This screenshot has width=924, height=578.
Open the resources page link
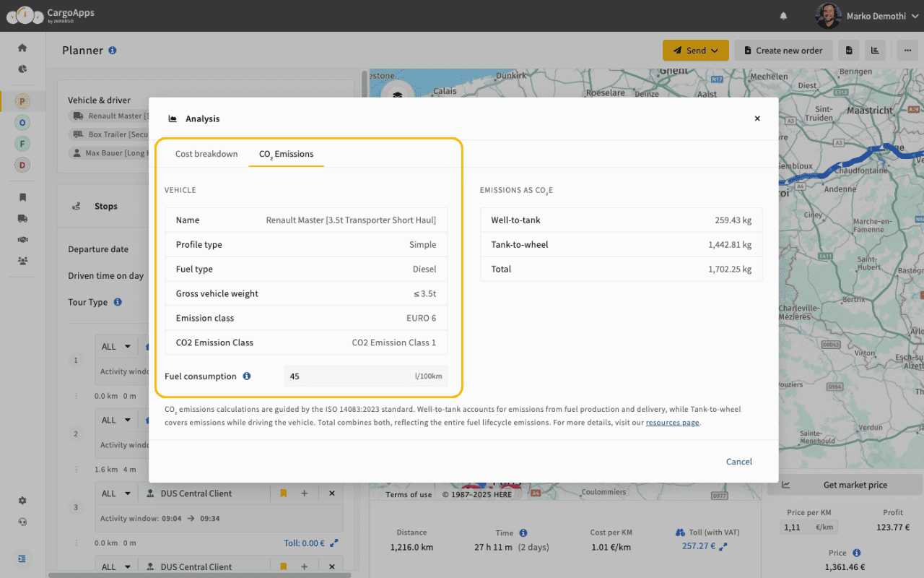click(672, 422)
